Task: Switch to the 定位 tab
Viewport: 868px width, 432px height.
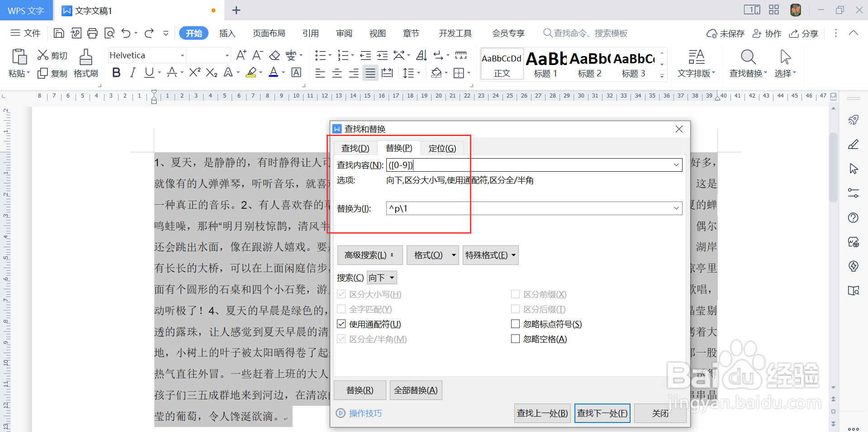Action: [x=442, y=148]
